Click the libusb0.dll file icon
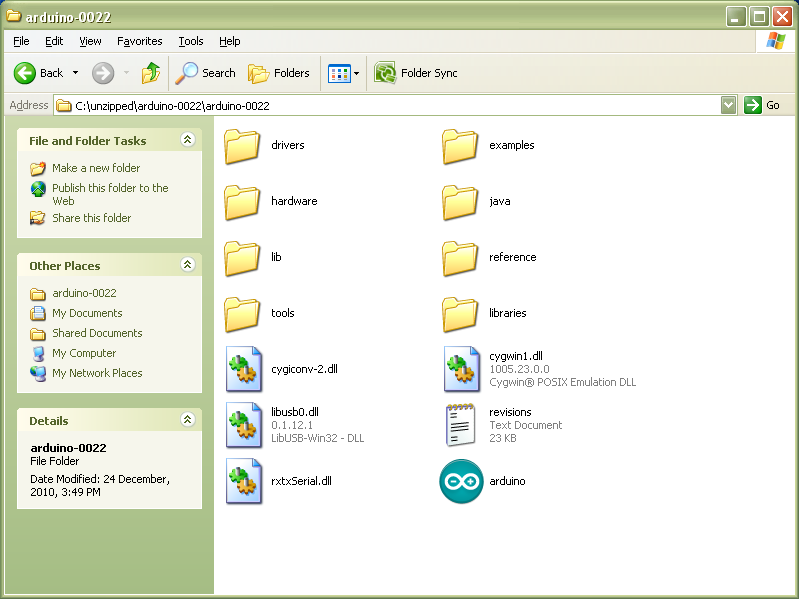 point(243,425)
